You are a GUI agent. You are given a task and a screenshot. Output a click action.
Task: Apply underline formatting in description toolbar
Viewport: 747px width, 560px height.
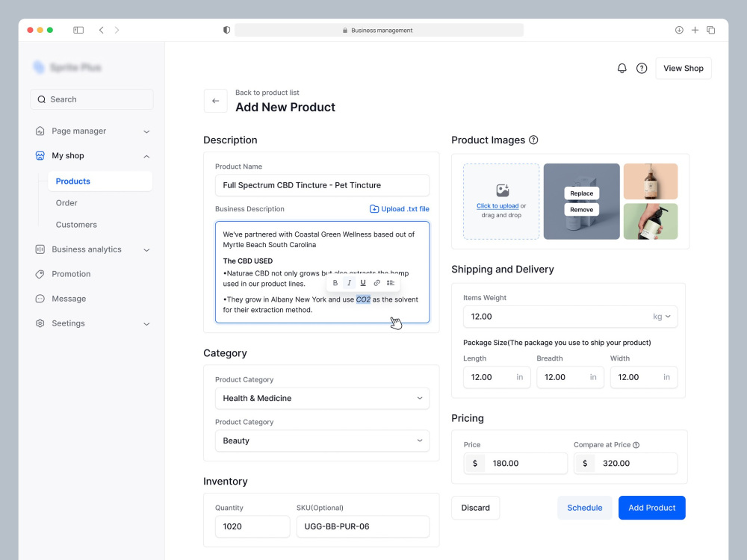point(363,283)
